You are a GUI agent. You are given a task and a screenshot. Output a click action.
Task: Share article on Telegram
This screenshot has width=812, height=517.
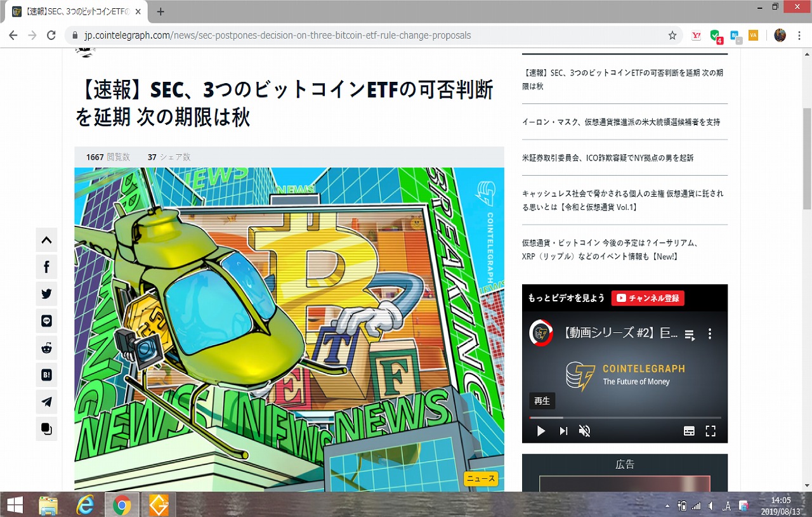46,402
